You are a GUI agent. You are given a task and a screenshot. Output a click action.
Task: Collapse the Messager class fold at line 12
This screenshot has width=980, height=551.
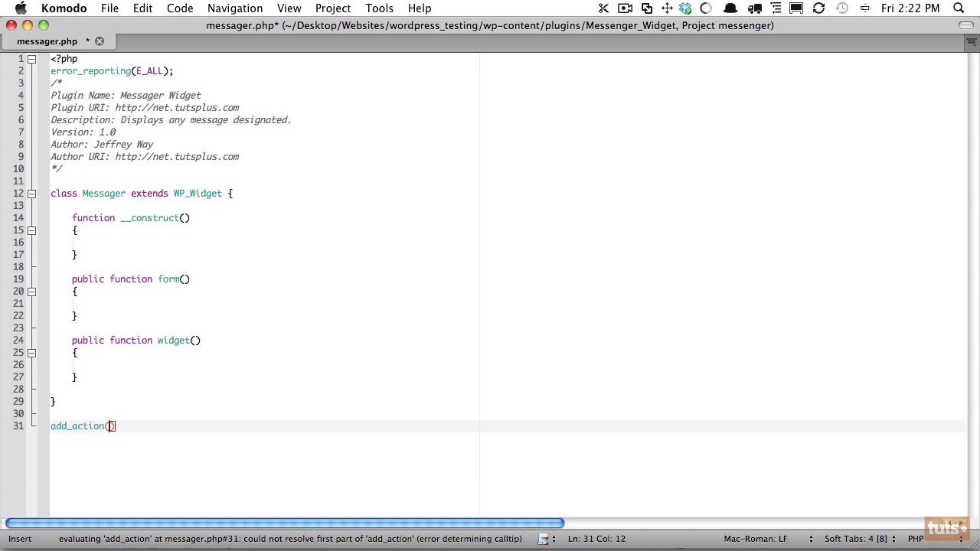32,194
